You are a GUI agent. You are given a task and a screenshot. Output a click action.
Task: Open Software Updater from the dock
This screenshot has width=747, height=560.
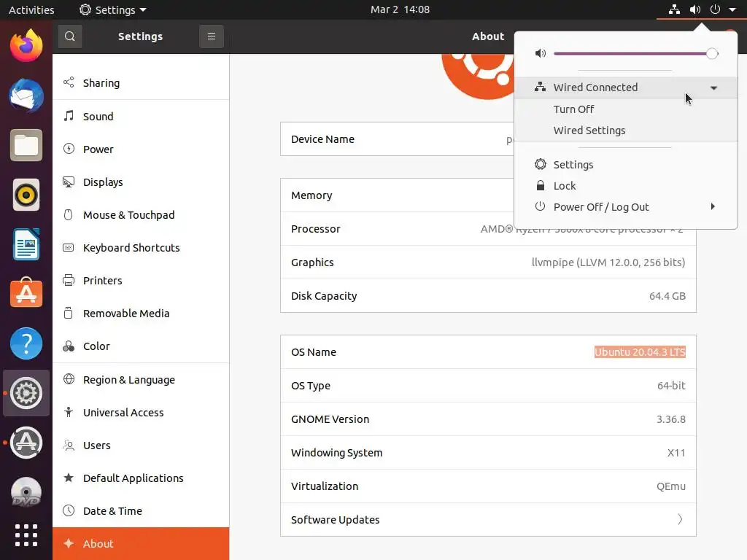[x=26, y=443]
